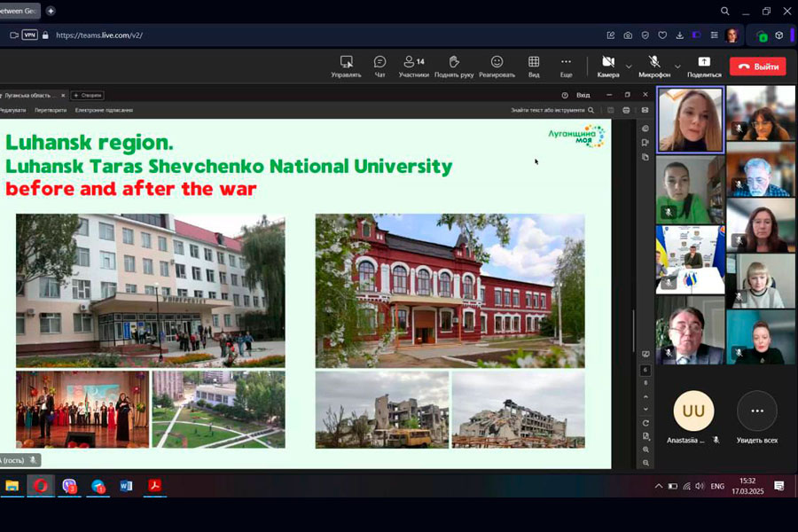The height and width of the screenshot is (532, 798).
Task: Open Перетворити menu in shared PDF
Action: point(51,110)
